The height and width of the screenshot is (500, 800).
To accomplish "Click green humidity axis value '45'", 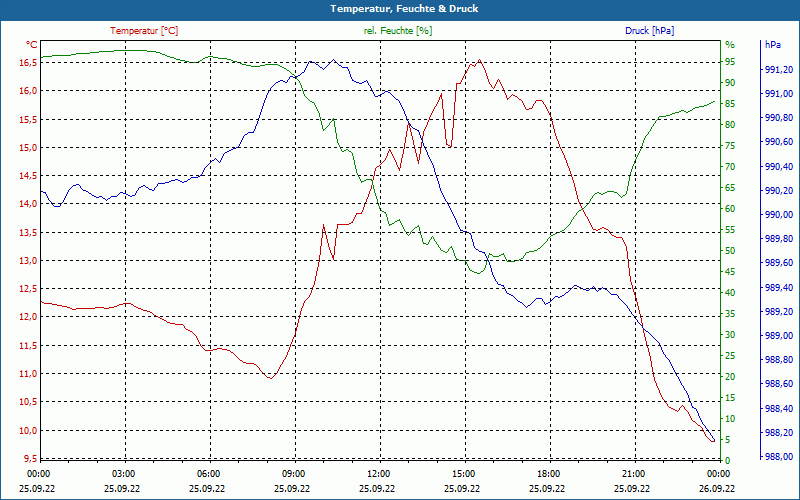I will click(x=730, y=271).
